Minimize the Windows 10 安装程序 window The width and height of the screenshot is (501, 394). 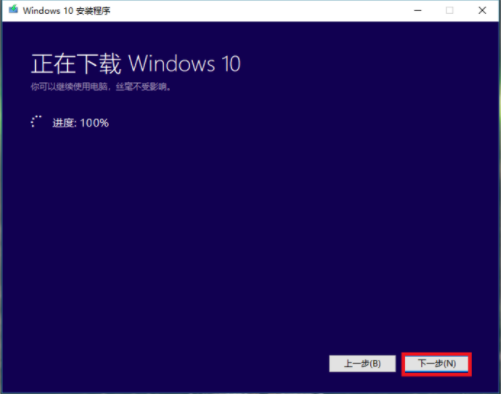[418, 11]
